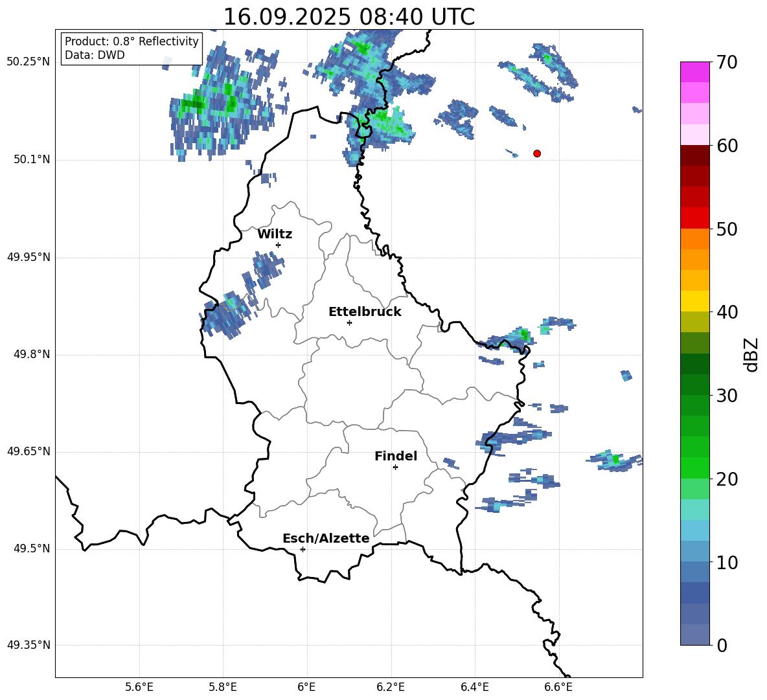Viewport: 767px width, 700px height.
Task: Click the title '16.09.2025 08:40 UTC'
Action: tap(349, 17)
